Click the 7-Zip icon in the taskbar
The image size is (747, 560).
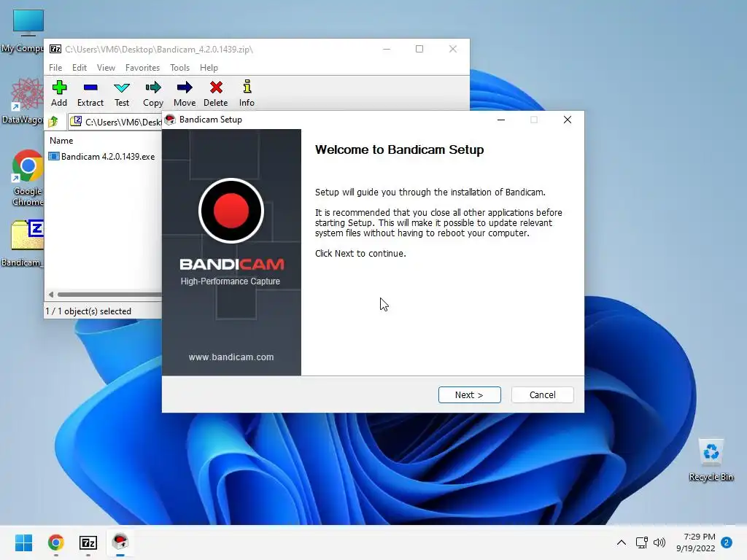click(x=88, y=542)
